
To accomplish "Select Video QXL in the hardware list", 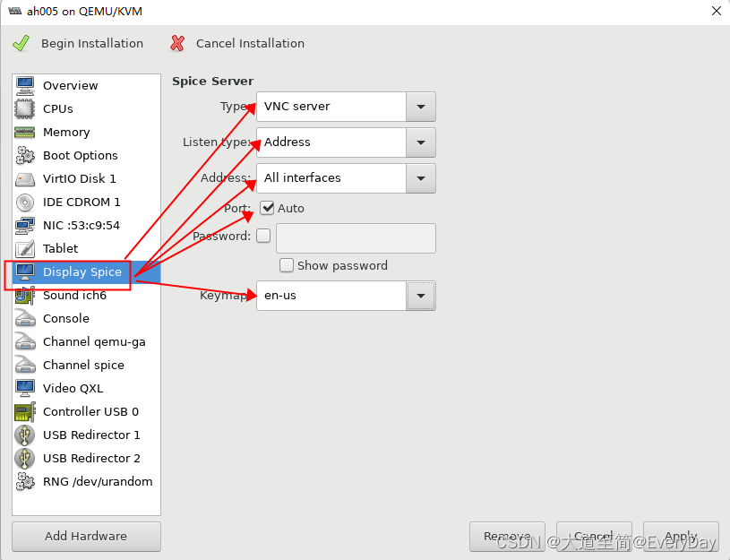I will (x=87, y=388).
